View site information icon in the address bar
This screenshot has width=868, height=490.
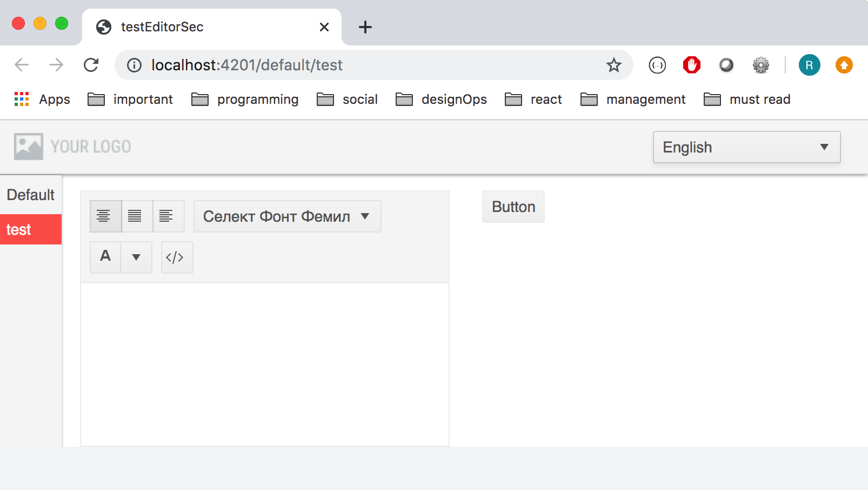[x=134, y=65]
